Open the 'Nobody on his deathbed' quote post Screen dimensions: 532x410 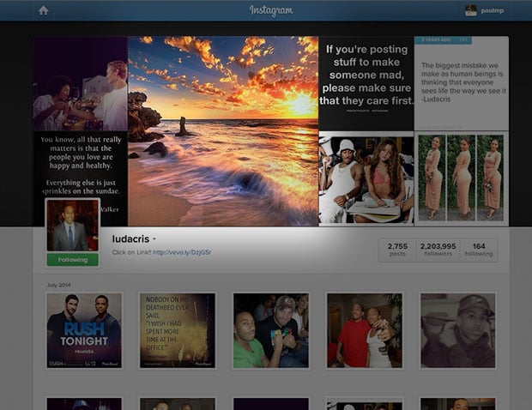(178, 330)
